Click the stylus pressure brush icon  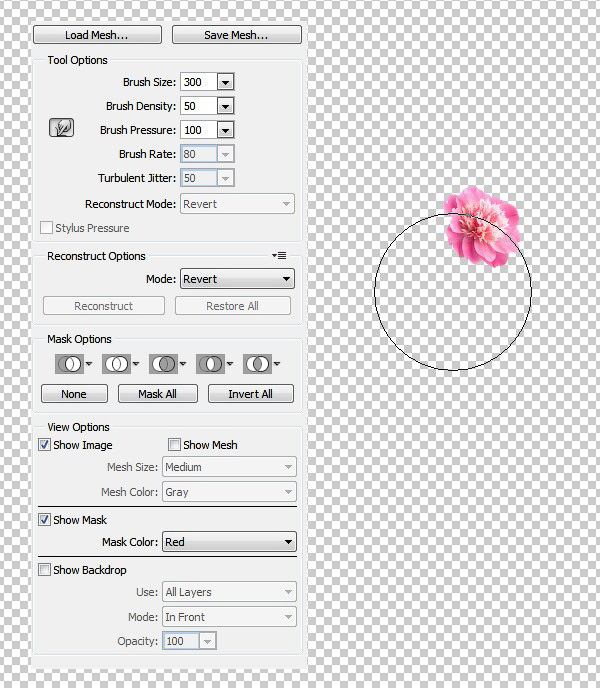[x=61, y=128]
